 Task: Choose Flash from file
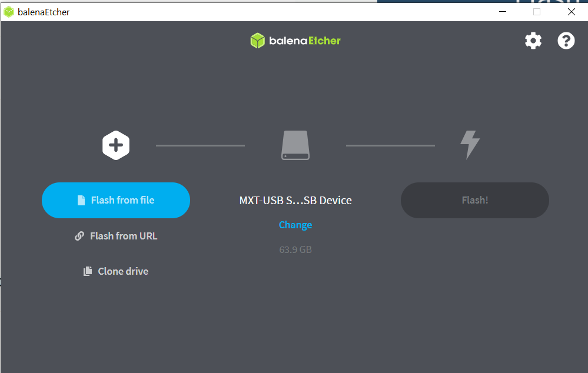point(116,200)
